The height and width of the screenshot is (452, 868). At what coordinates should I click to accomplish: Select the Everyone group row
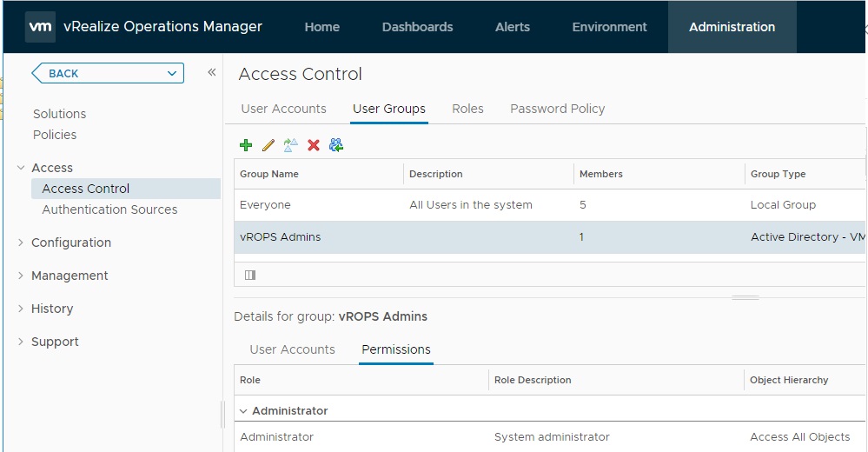coord(549,205)
